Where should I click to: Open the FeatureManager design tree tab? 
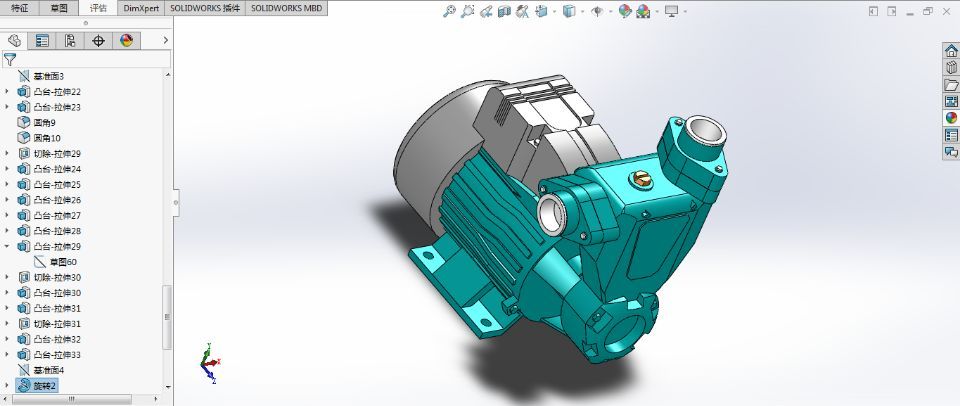[x=15, y=41]
